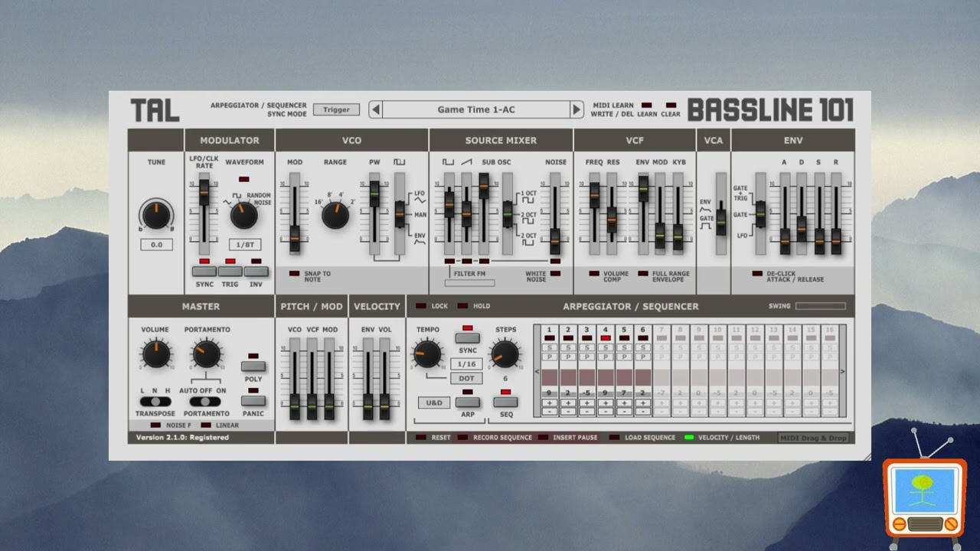Open the 1/8T LFO rate dropdown

pyautogui.click(x=246, y=245)
